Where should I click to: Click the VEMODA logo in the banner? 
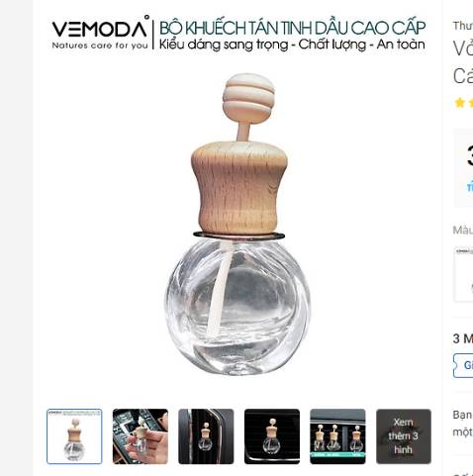(100, 32)
